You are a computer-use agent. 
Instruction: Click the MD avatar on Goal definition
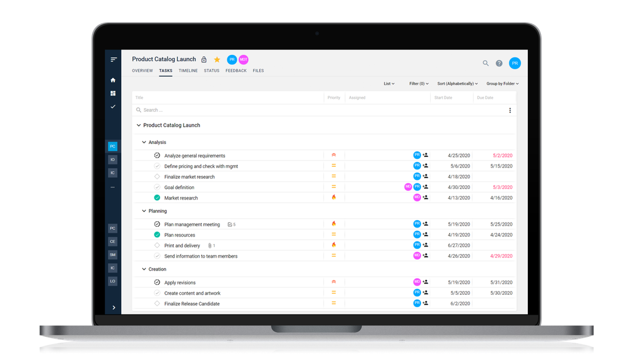click(x=408, y=187)
